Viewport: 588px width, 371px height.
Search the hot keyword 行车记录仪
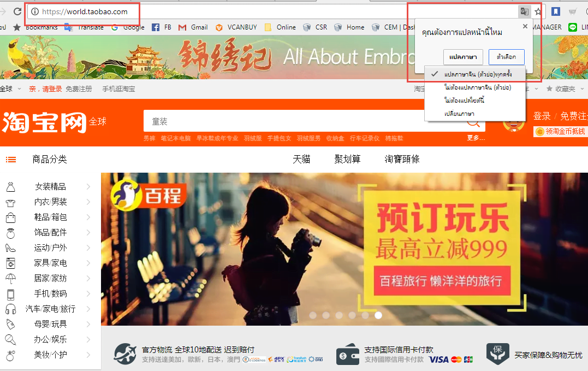tap(365, 138)
